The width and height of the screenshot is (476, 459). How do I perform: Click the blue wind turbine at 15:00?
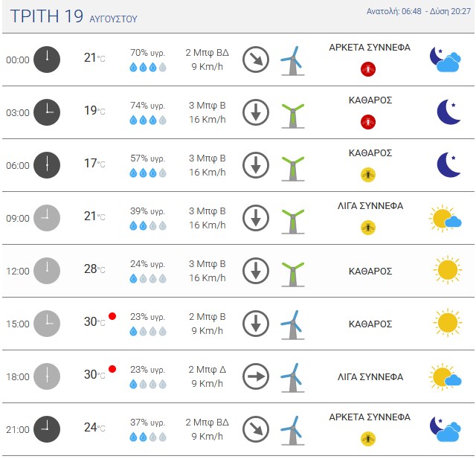pos(292,325)
